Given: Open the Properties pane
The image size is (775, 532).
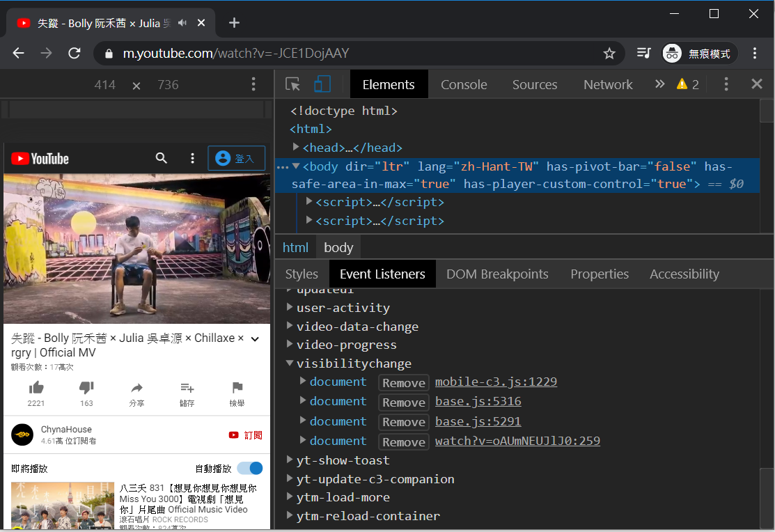Looking at the screenshot, I should tap(600, 274).
